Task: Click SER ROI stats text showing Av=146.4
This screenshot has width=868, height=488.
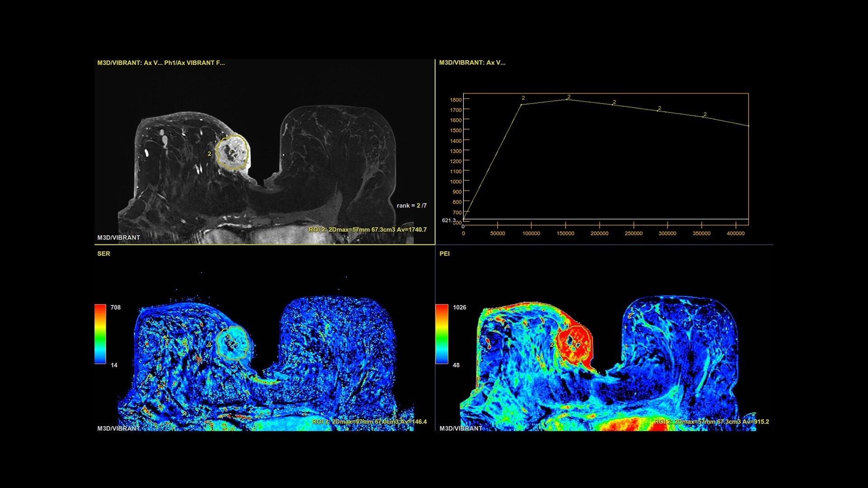Action: pyautogui.click(x=369, y=422)
